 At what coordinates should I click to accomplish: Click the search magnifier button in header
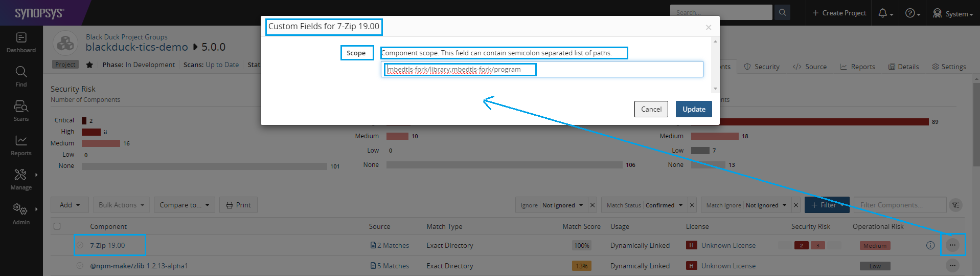pos(782,13)
